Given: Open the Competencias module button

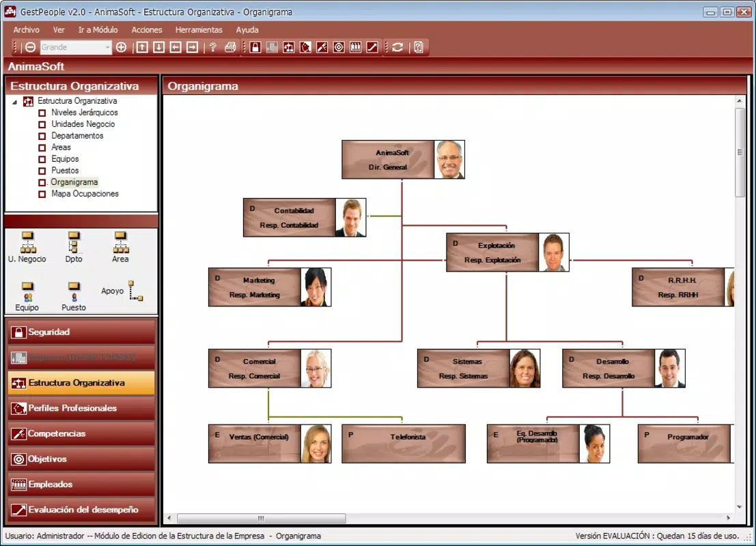Looking at the screenshot, I should [81, 433].
